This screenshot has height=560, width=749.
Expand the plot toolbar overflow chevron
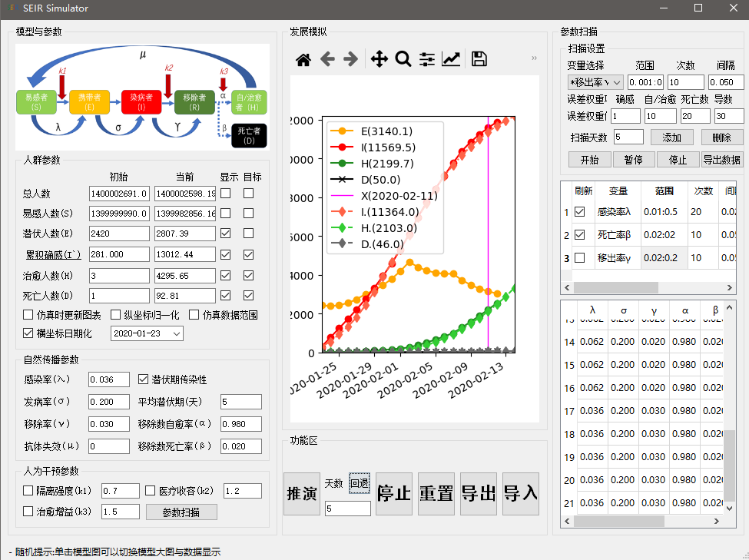[534, 58]
